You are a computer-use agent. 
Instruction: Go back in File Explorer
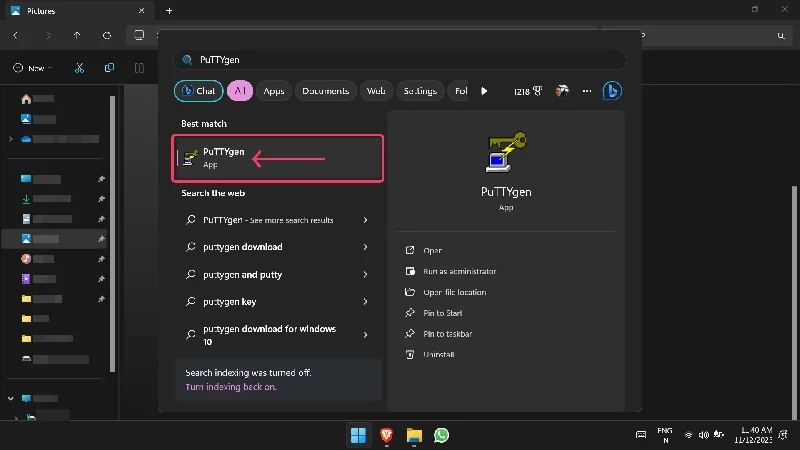[16, 35]
